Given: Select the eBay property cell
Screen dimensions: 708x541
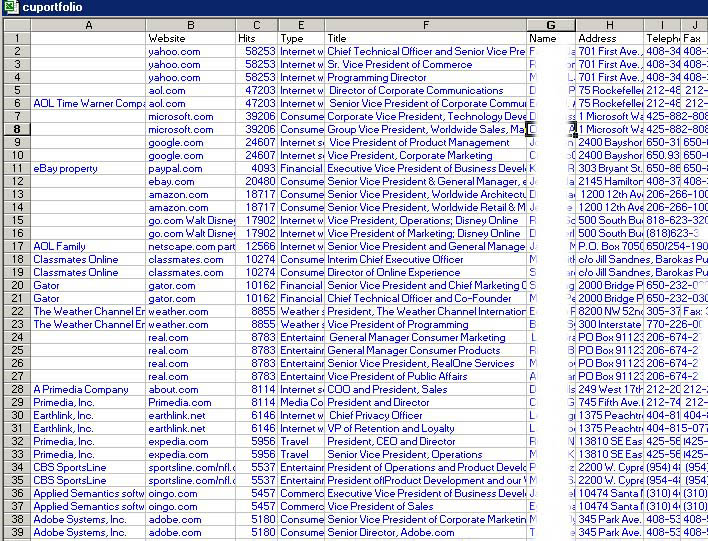Looking at the screenshot, I should [x=88, y=168].
